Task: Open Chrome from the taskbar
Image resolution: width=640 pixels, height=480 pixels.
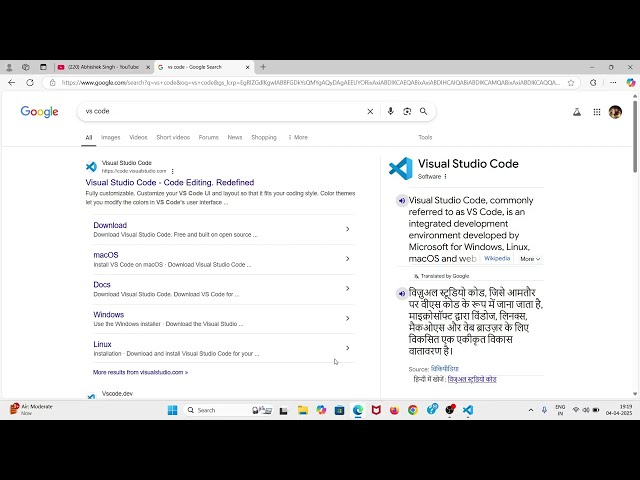Action: pos(413,410)
